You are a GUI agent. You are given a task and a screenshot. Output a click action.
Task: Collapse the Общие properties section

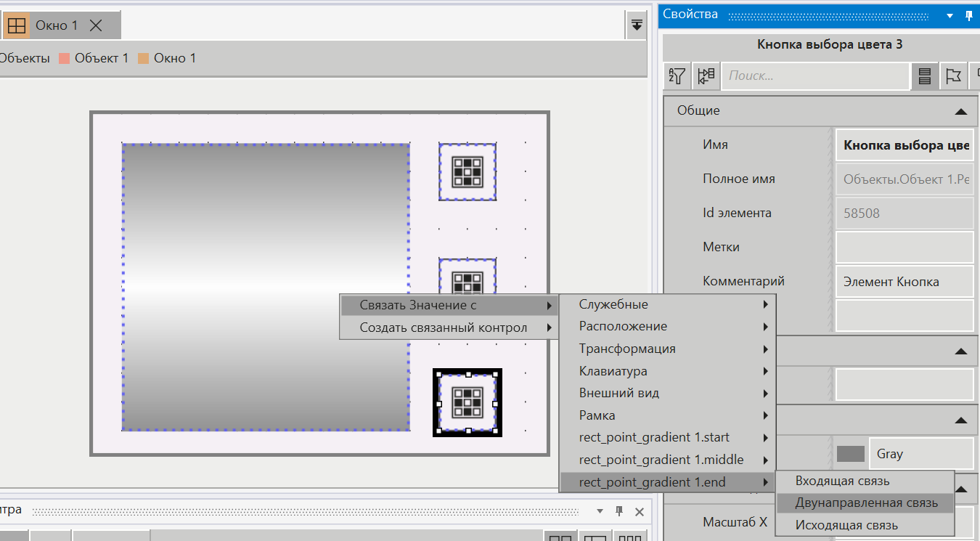960,111
